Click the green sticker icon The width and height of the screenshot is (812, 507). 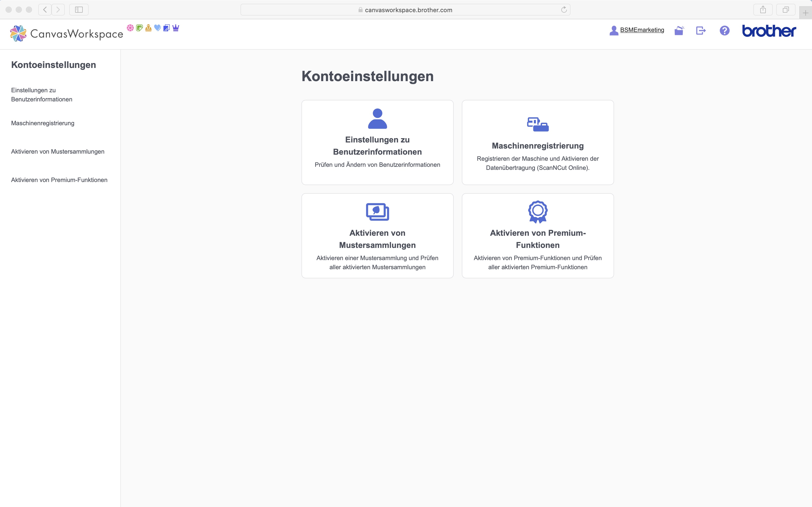coord(140,28)
